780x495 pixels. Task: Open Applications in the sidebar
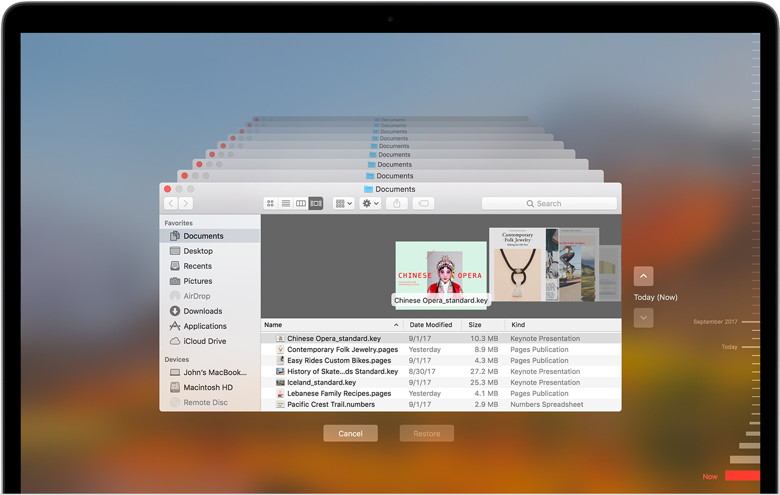tap(210, 326)
